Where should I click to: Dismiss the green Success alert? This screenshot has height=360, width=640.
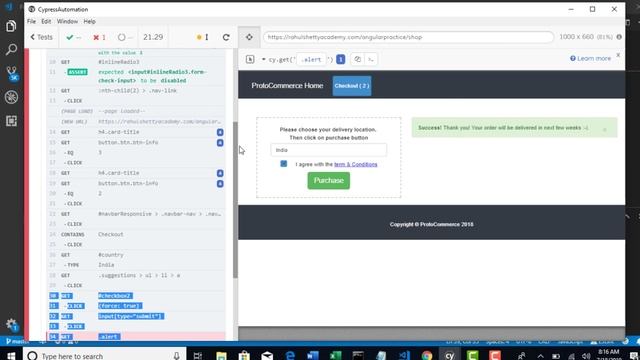(x=605, y=129)
